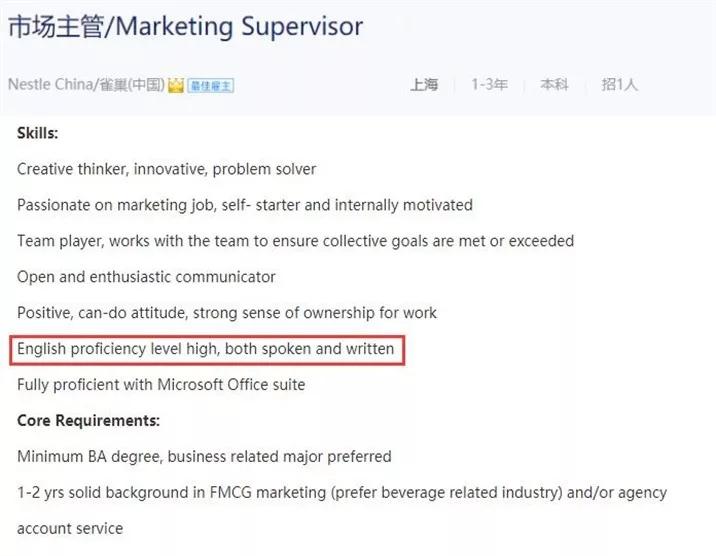Click the "Creative thinker, innovative" line

[166, 169]
